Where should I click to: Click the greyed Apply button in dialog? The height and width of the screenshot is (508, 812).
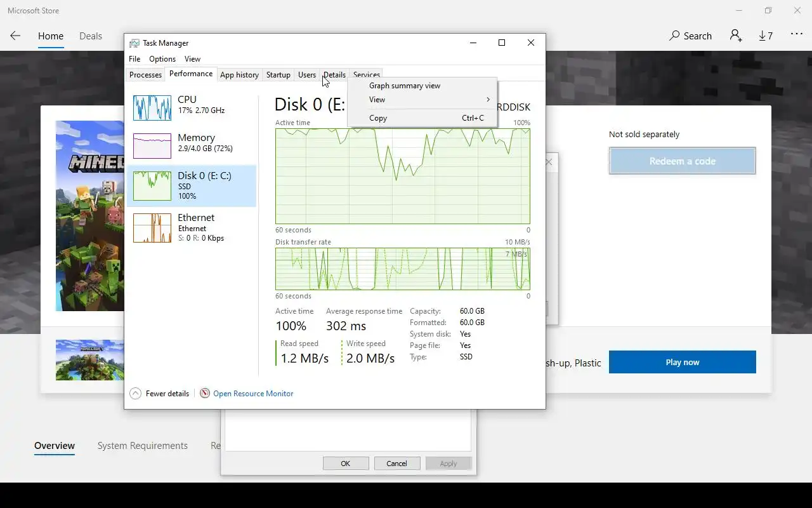[x=449, y=464]
